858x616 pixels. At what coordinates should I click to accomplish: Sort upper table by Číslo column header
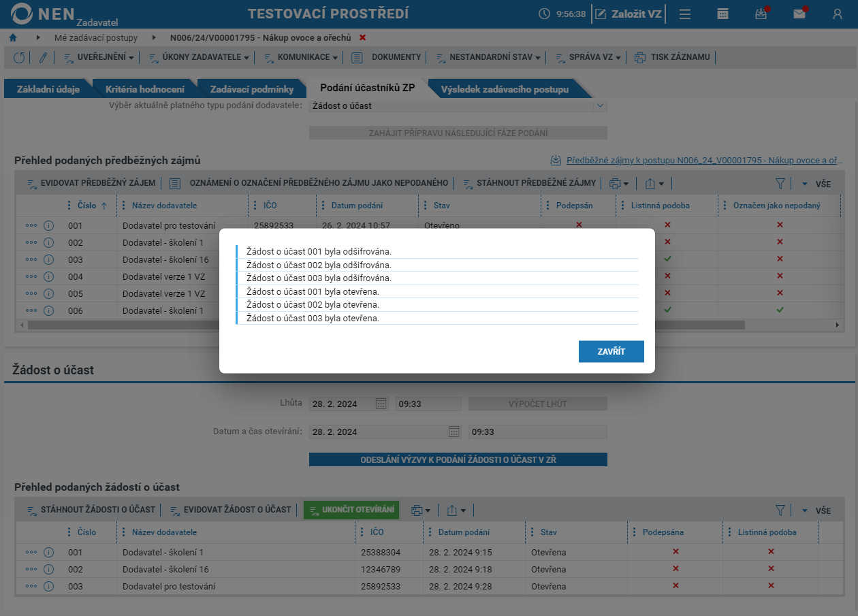(x=87, y=206)
